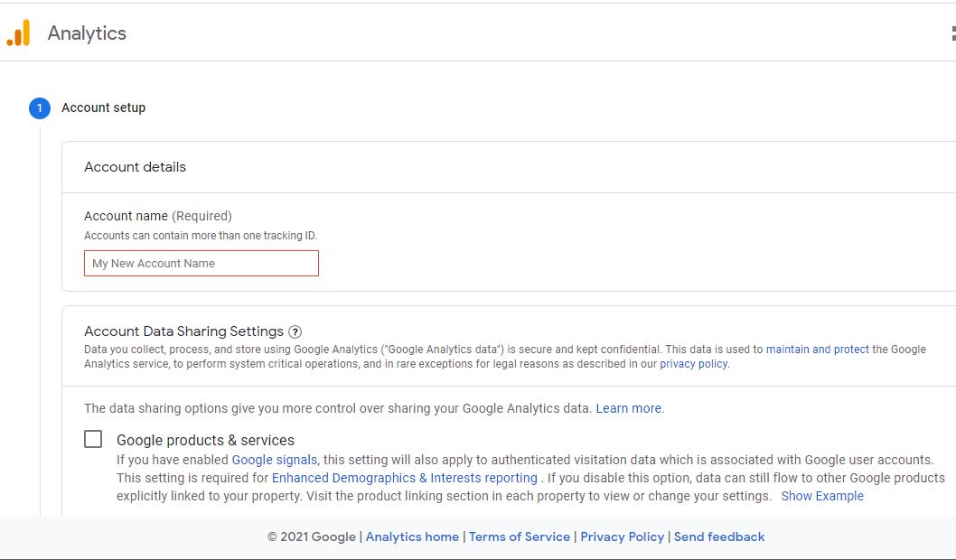Image resolution: width=956 pixels, height=560 pixels.
Task: Click the Google products & services label
Action: pyautogui.click(x=205, y=440)
